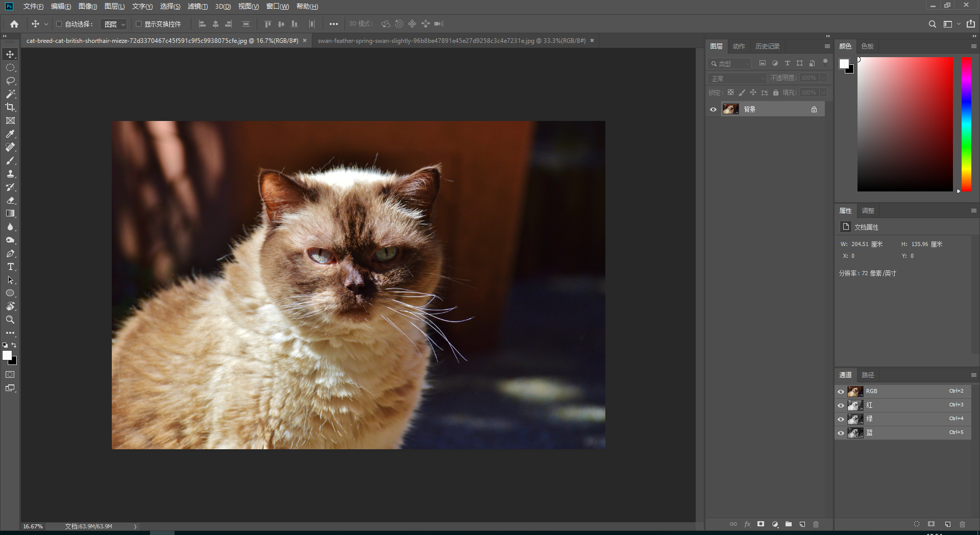Enable the 显示变换控件 checkbox
The width and height of the screenshot is (980, 535).
click(x=138, y=24)
